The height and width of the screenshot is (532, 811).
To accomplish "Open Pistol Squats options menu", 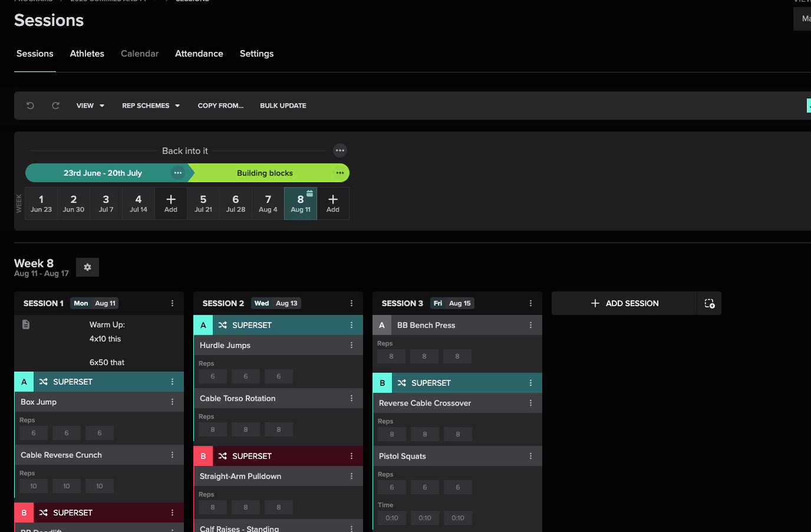I will (x=530, y=456).
